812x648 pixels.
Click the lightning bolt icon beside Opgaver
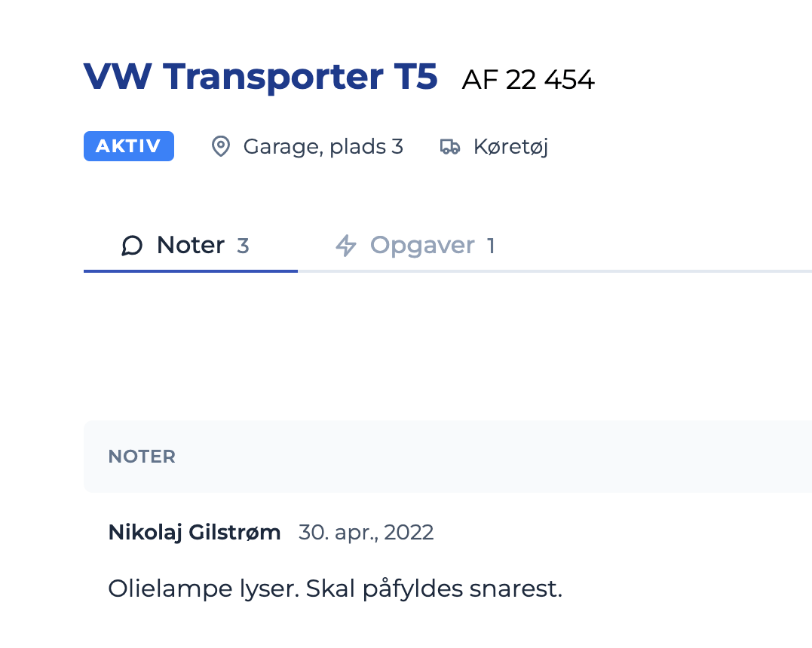[345, 246]
